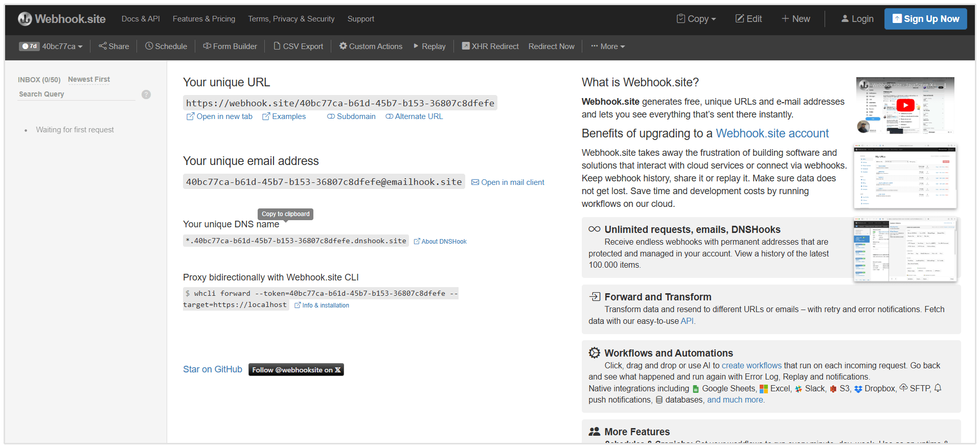Click the Login link
The width and height of the screenshot is (980, 448).
(857, 19)
